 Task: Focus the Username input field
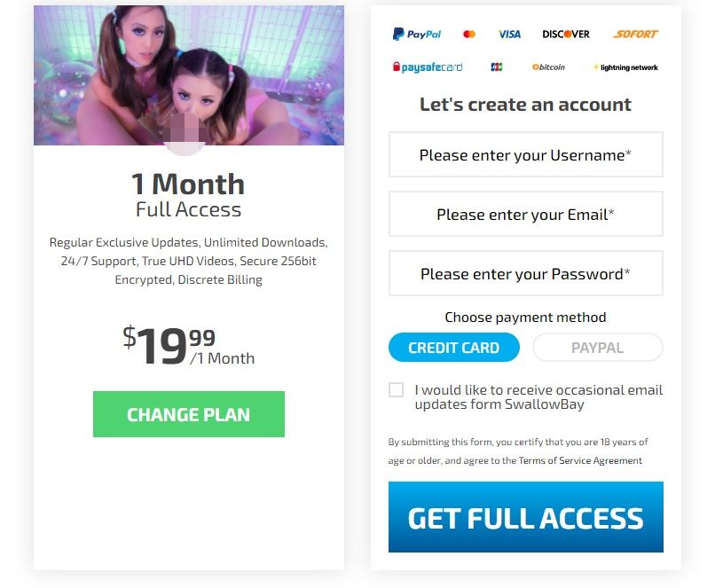(526, 154)
